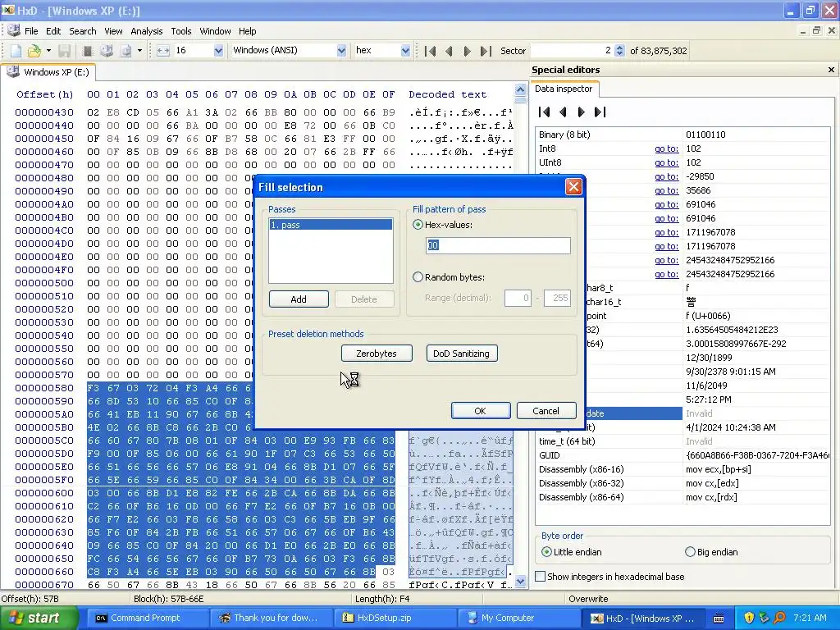Click the Zerobytes preset button
The image size is (840, 630).
377,354
